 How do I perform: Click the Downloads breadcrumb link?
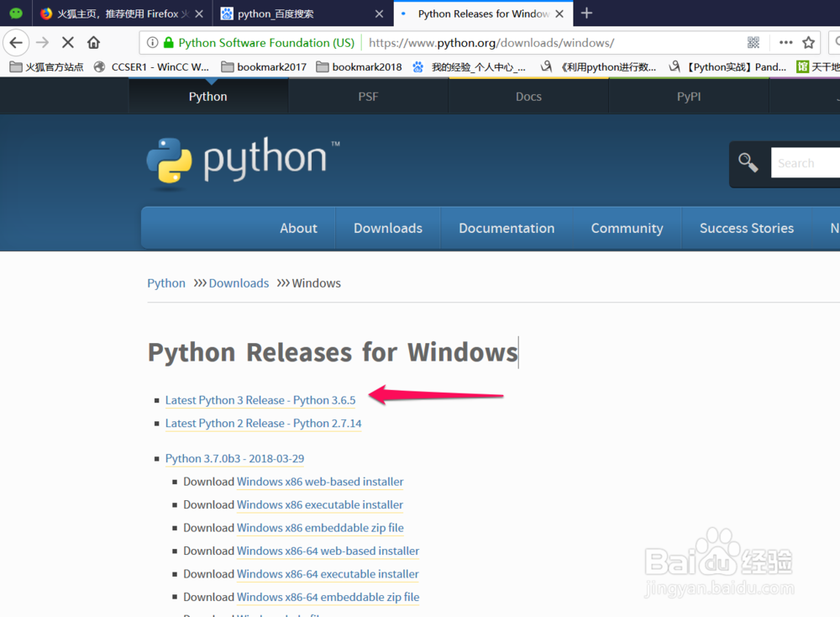(x=239, y=283)
